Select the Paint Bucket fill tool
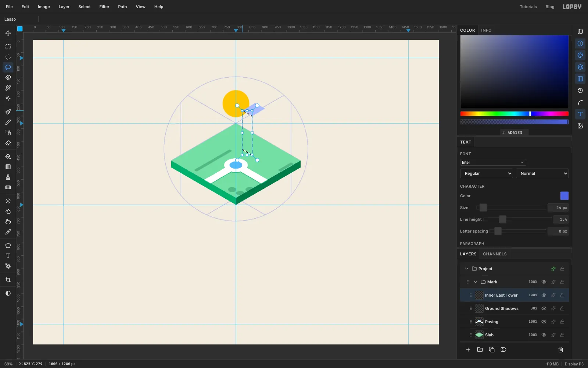This screenshot has height=368, width=588. [x=8, y=156]
